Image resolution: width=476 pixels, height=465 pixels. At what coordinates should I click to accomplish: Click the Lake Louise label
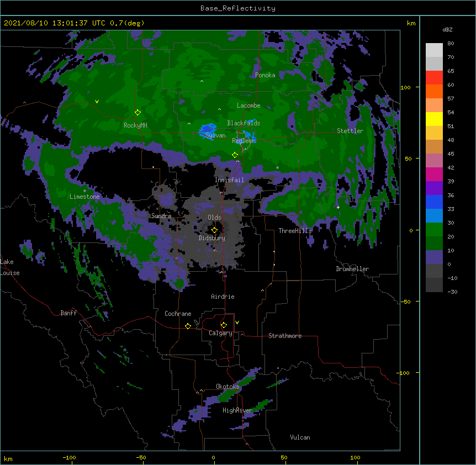coord(10,267)
